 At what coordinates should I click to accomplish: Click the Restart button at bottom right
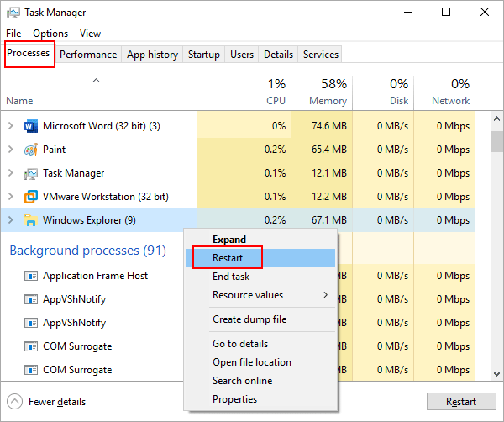461,402
